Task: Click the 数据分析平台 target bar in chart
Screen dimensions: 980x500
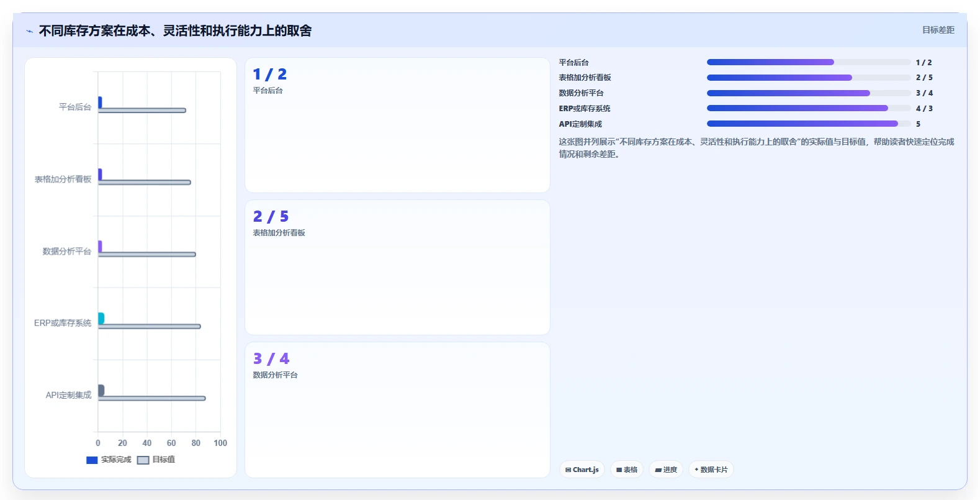Action: click(x=147, y=255)
